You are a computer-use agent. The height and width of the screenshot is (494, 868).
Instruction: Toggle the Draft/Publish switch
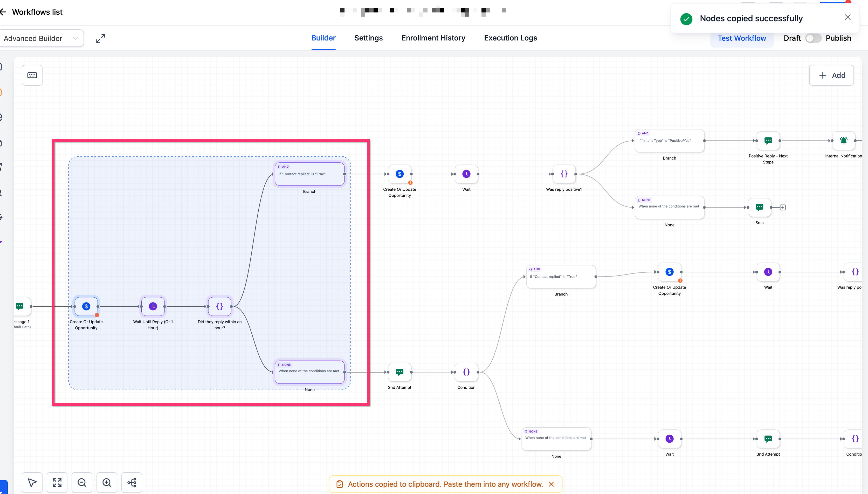tap(813, 38)
